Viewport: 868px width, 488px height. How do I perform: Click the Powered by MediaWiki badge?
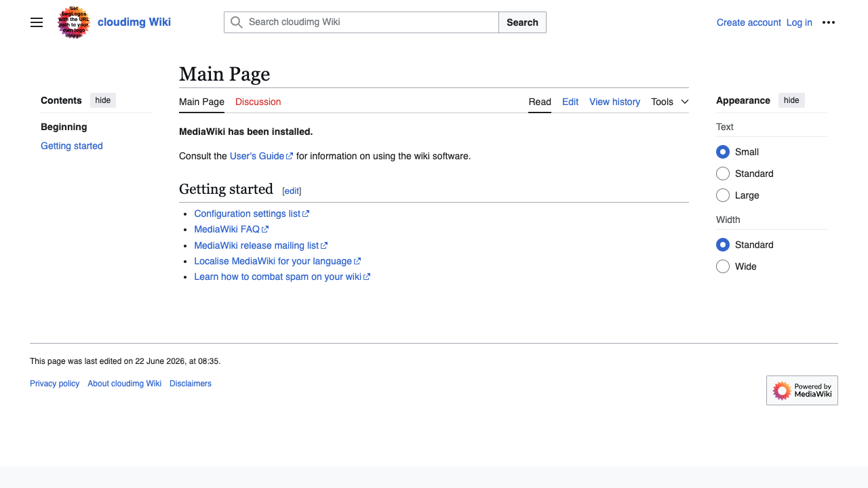point(802,390)
